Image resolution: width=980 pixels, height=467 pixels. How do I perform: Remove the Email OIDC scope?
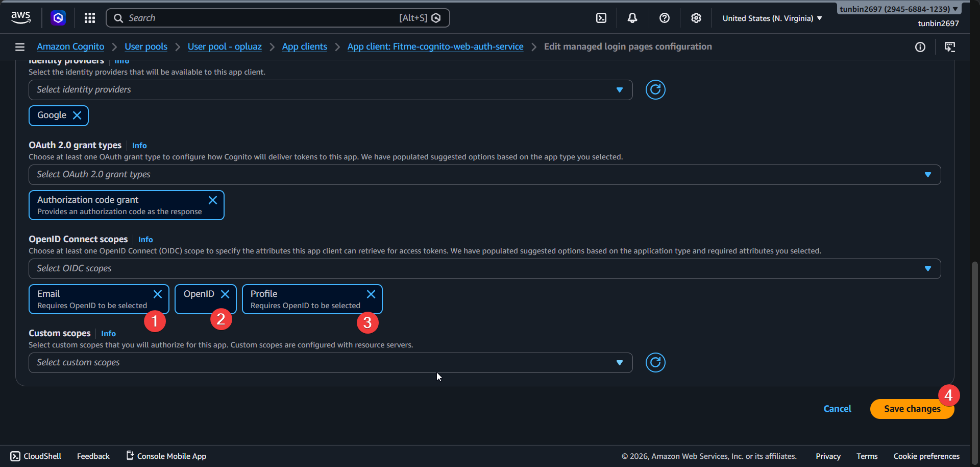tap(157, 294)
